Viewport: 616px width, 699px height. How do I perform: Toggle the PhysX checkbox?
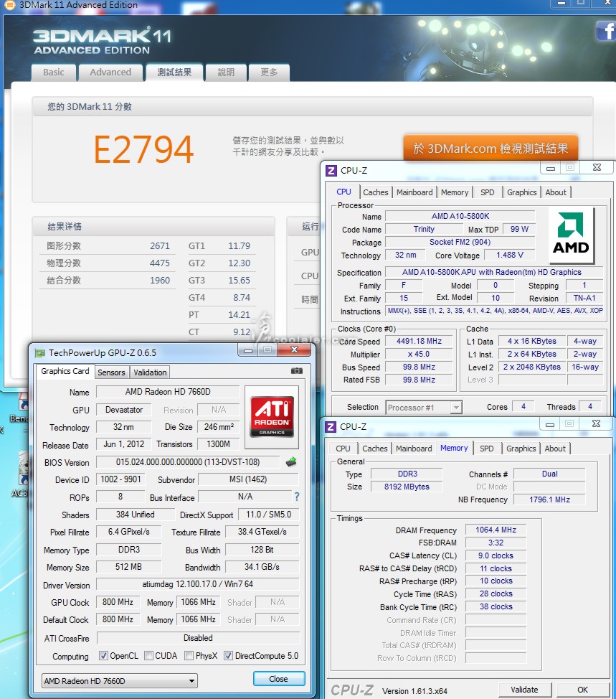189,655
